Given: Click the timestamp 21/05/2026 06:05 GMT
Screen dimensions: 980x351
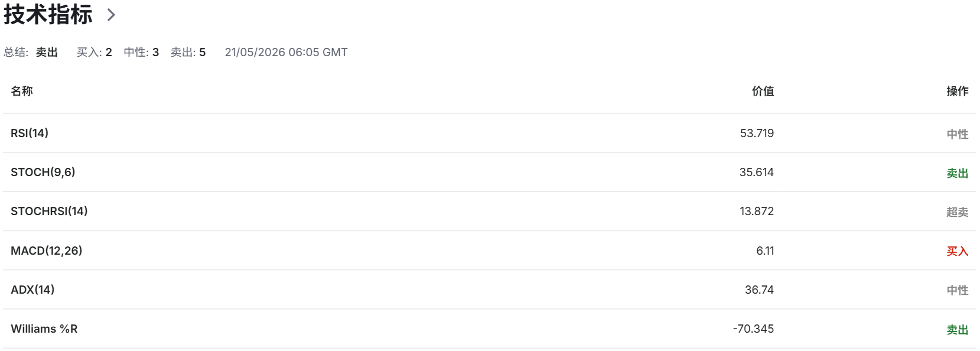Looking at the screenshot, I should tap(286, 52).
